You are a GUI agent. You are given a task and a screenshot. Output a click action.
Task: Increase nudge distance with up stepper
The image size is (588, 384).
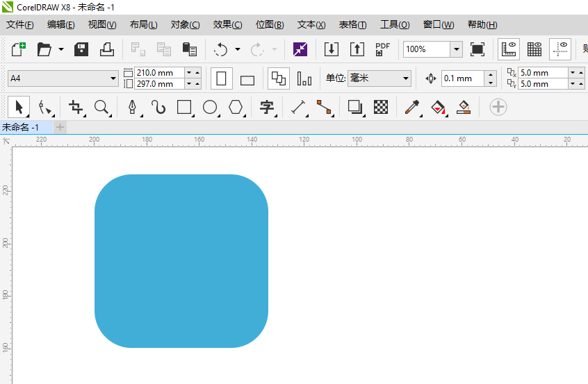pyautogui.click(x=491, y=74)
